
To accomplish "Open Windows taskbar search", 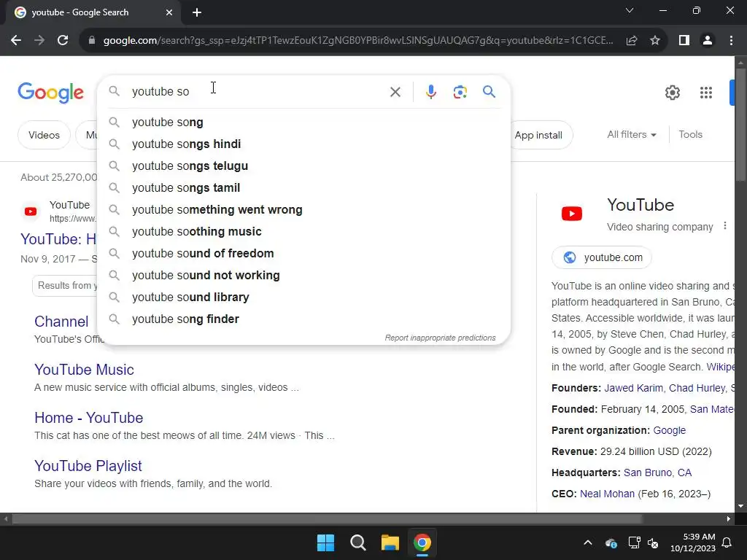I will coord(357,542).
